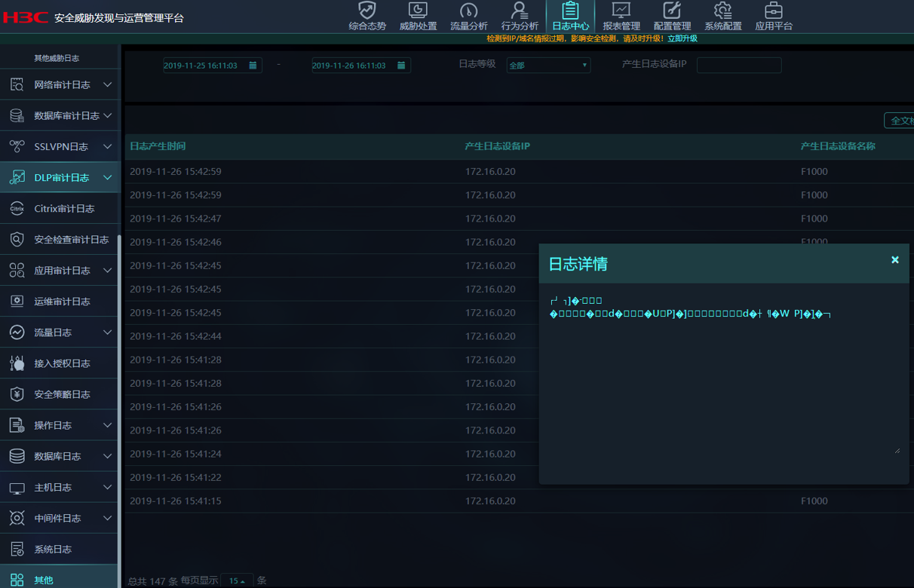Open 报表管理 report icon

(x=621, y=11)
